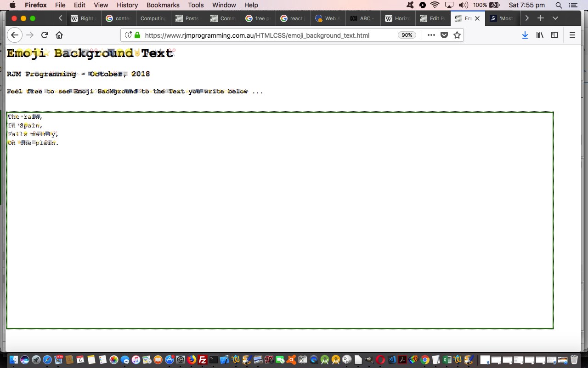The width and height of the screenshot is (588, 368).
Task: Reset the 90% zoom level badge
Action: 407,35
